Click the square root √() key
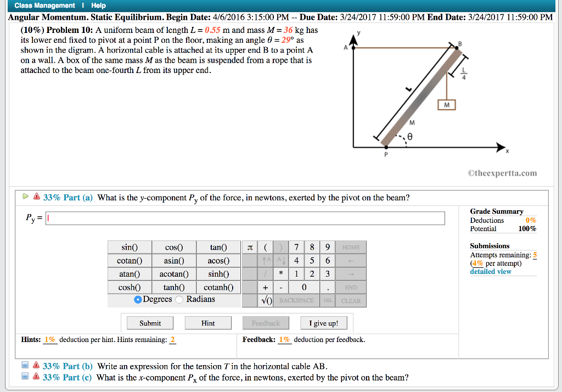Viewport: 562px width, 392px height. (x=266, y=300)
